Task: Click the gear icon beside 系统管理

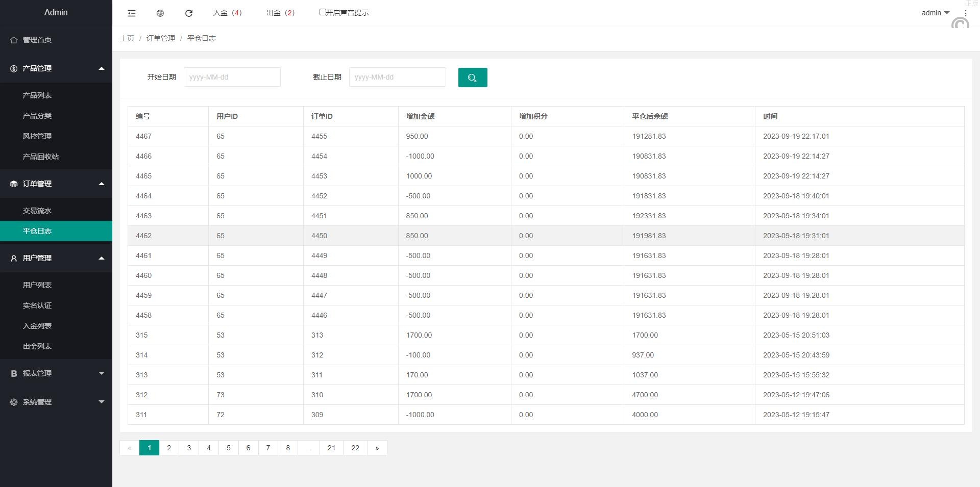Action: pos(14,402)
